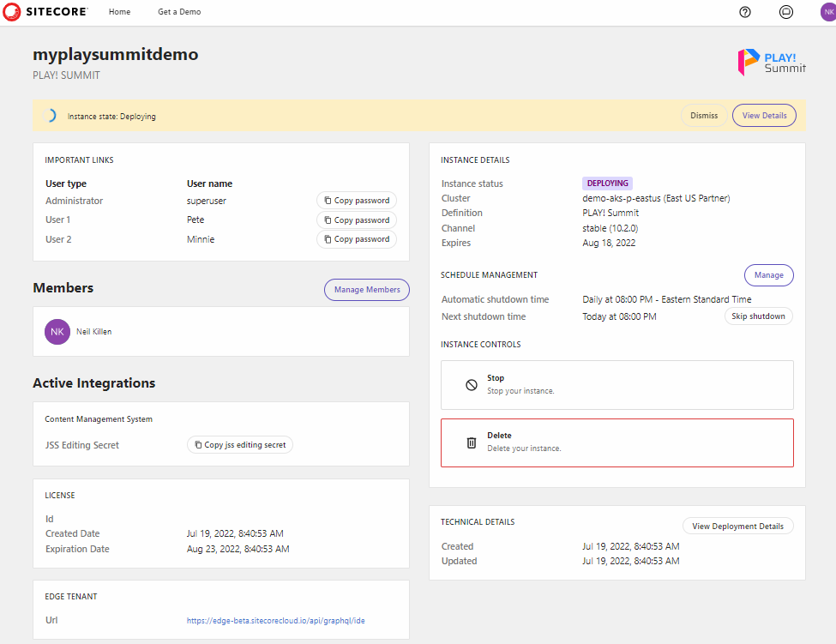Viewport: 836px width, 644px height.
Task: Copy the Administrator superuser password
Action: [356, 200]
